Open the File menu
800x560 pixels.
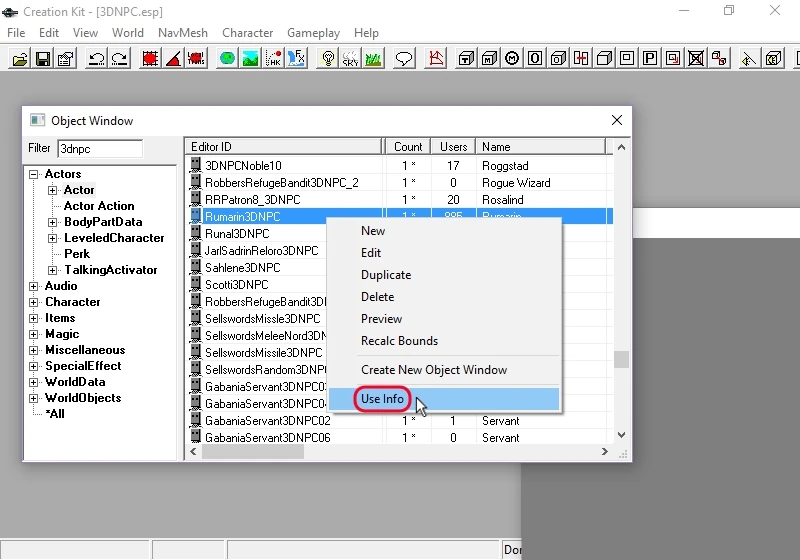[x=16, y=33]
